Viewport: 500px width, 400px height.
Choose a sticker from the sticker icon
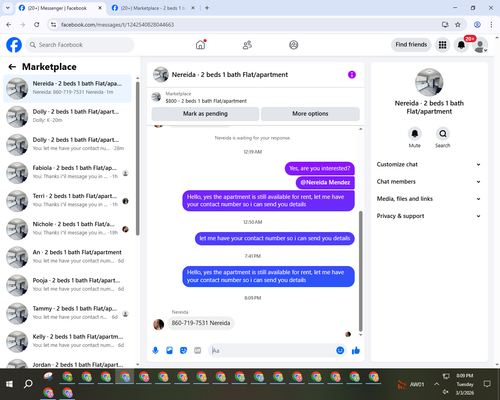[x=183, y=350]
